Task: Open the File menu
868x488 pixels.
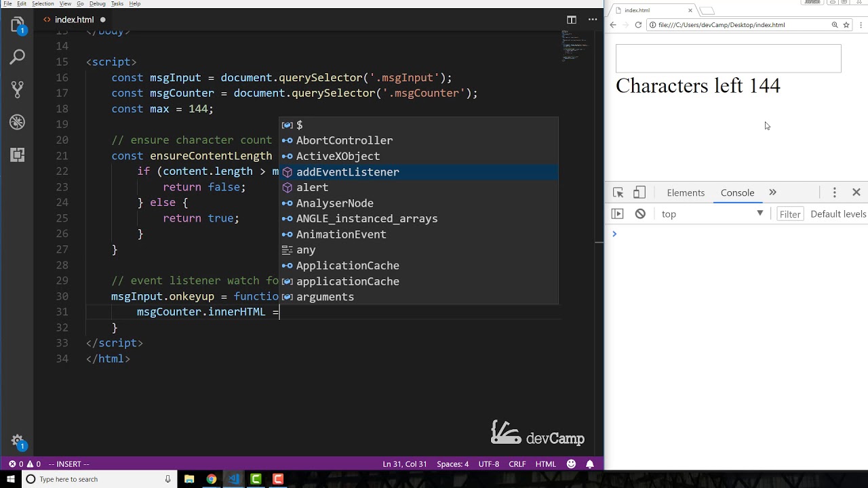Action: 7,4
